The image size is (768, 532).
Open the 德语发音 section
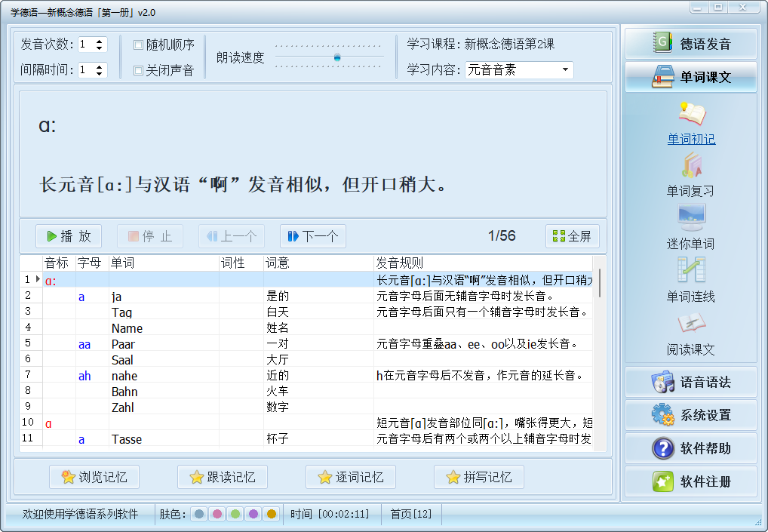click(x=690, y=44)
